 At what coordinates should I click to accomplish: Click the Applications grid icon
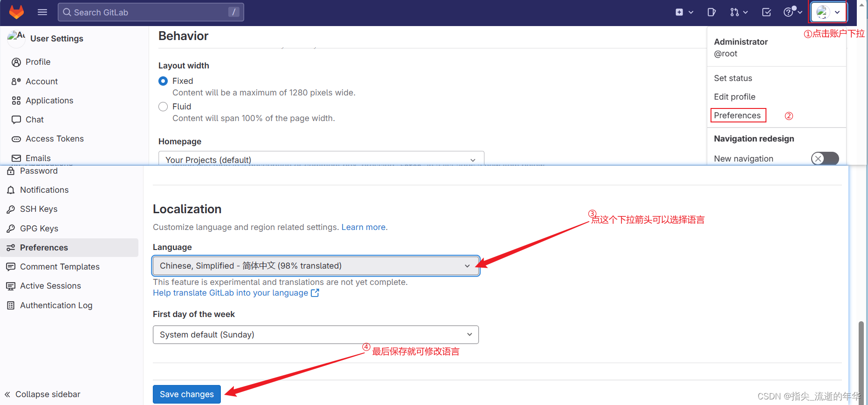(16, 101)
